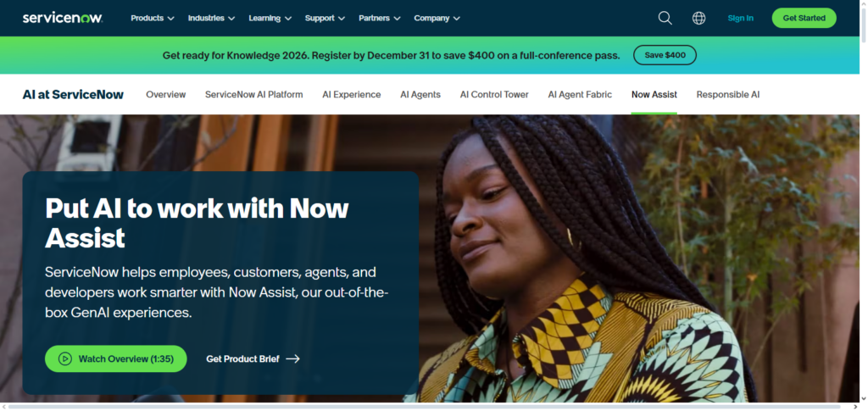Switch to the AI Agents tab
Screen dimensions: 868x411
[x=420, y=95]
